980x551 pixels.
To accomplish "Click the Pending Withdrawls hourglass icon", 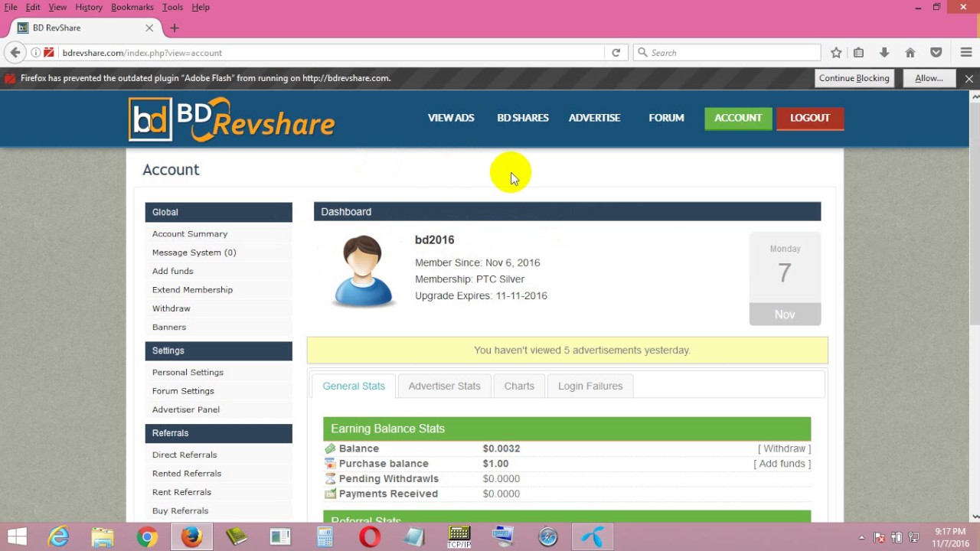I will (x=330, y=479).
